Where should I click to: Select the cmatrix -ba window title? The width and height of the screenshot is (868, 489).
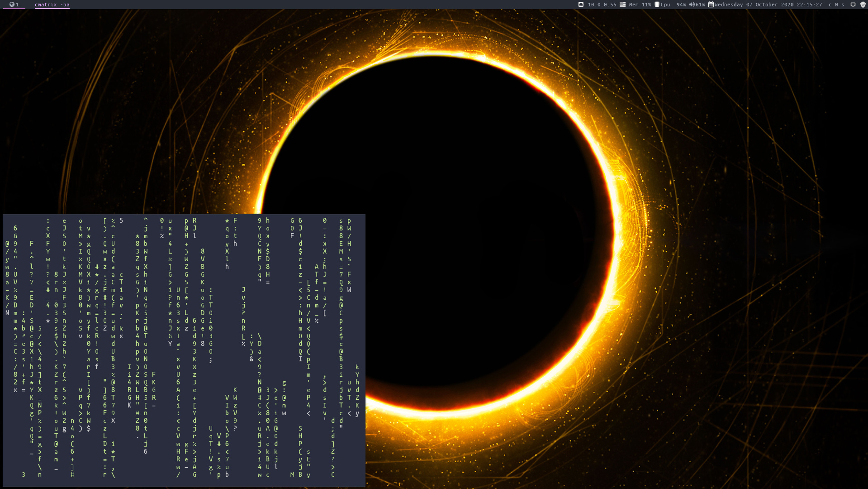[x=52, y=5]
